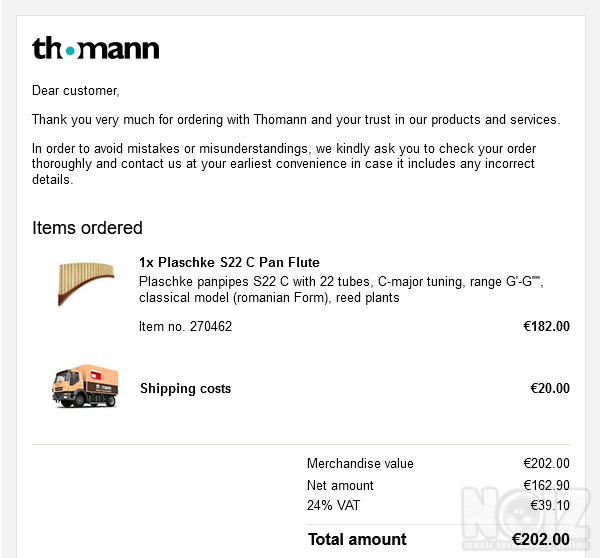Click the €182.00 item price
This screenshot has height=558, width=600.
coord(546,326)
